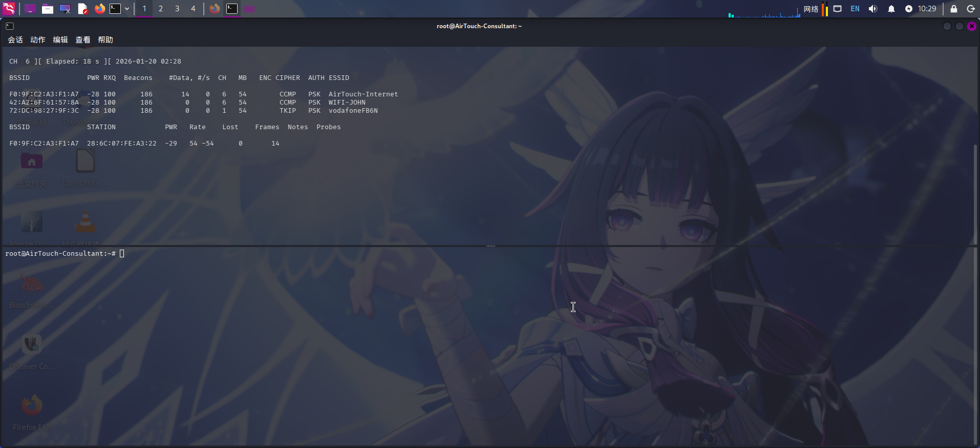Open the wired network connection icon
The height and width of the screenshot is (448, 980).
pos(838,9)
